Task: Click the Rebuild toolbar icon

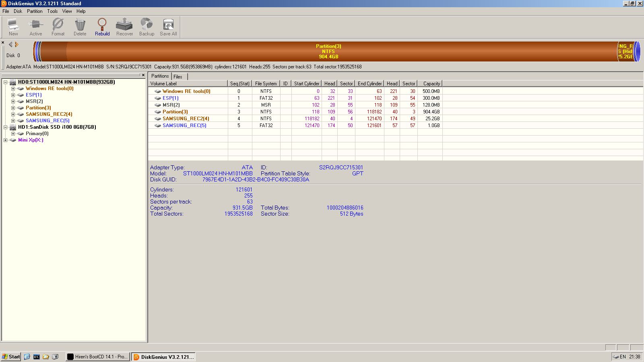Action: (102, 27)
